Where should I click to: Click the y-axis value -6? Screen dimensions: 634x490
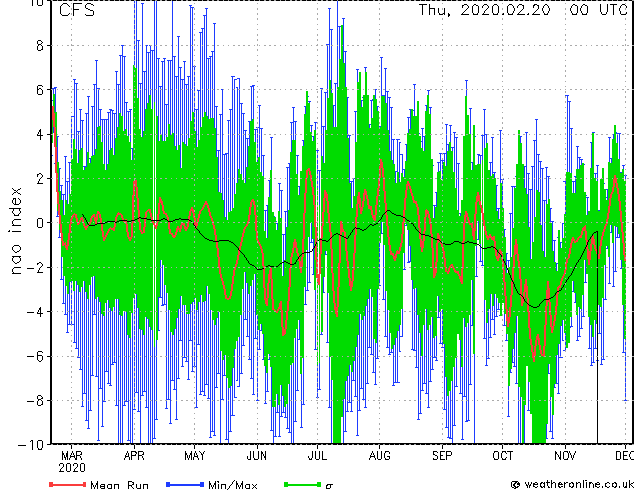click(x=35, y=356)
